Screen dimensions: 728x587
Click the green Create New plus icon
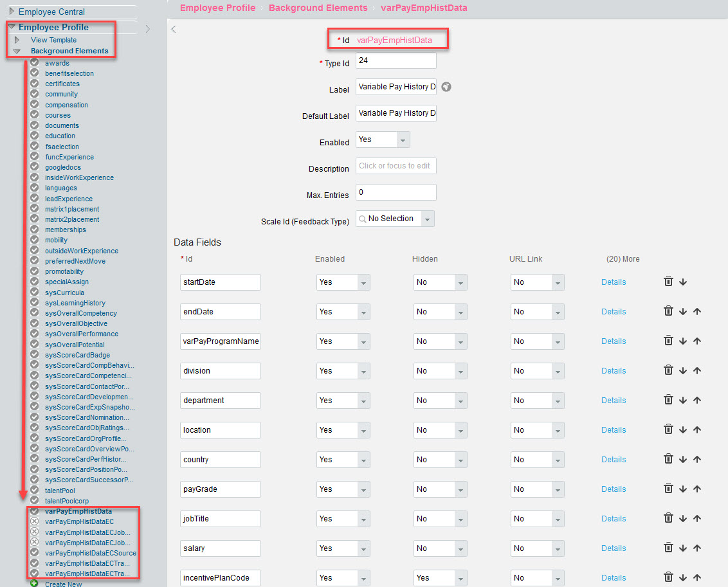click(x=34, y=583)
